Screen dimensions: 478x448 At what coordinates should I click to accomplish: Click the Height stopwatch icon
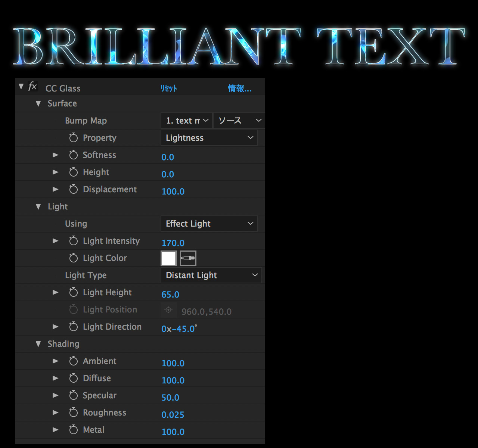(x=74, y=172)
